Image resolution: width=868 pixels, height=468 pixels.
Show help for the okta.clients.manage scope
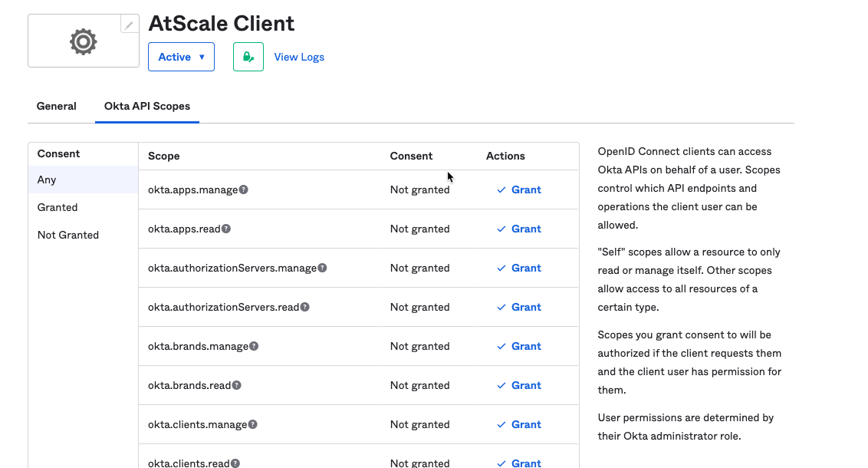[x=252, y=424]
